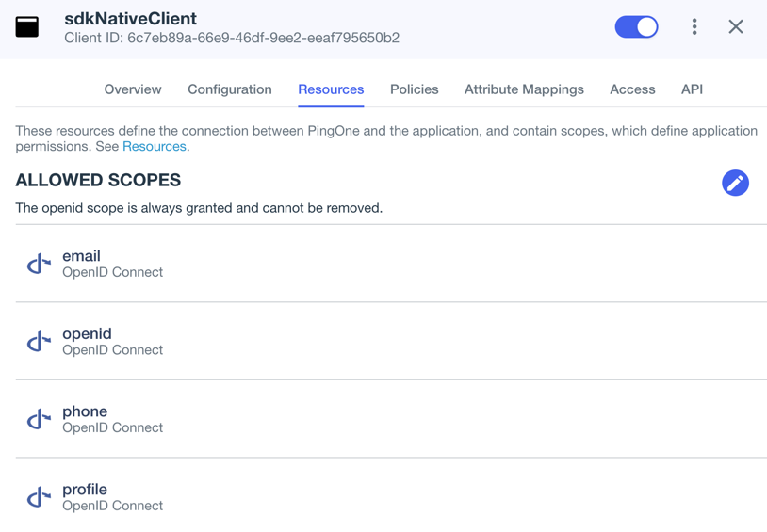Edit allowed scopes with the pencil button
This screenshot has width=767, height=532.
(735, 183)
